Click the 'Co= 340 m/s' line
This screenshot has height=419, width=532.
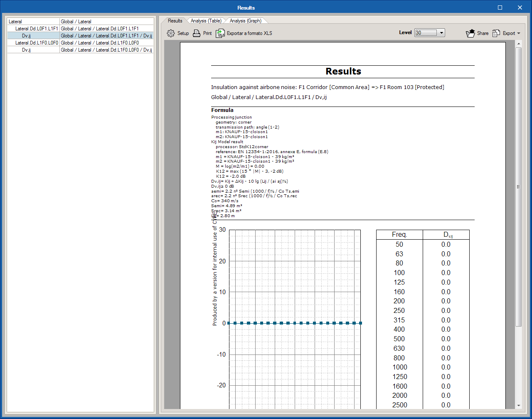point(225,201)
